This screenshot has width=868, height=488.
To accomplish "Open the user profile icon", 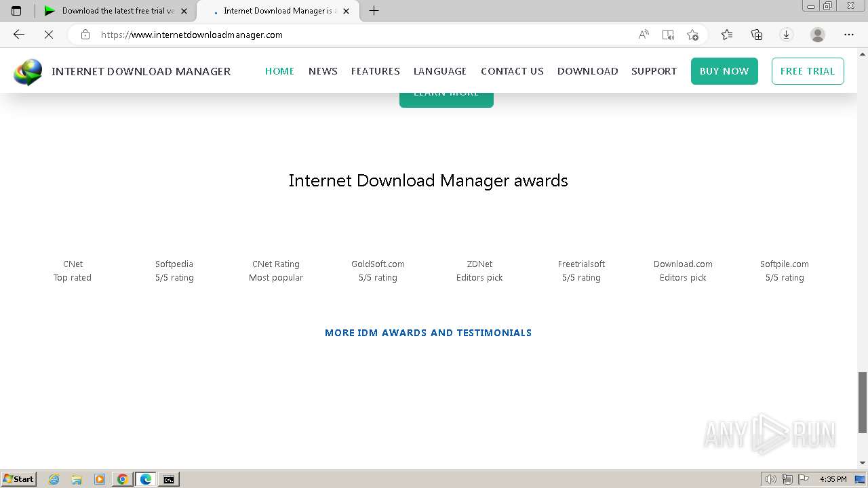I will pos(818,35).
